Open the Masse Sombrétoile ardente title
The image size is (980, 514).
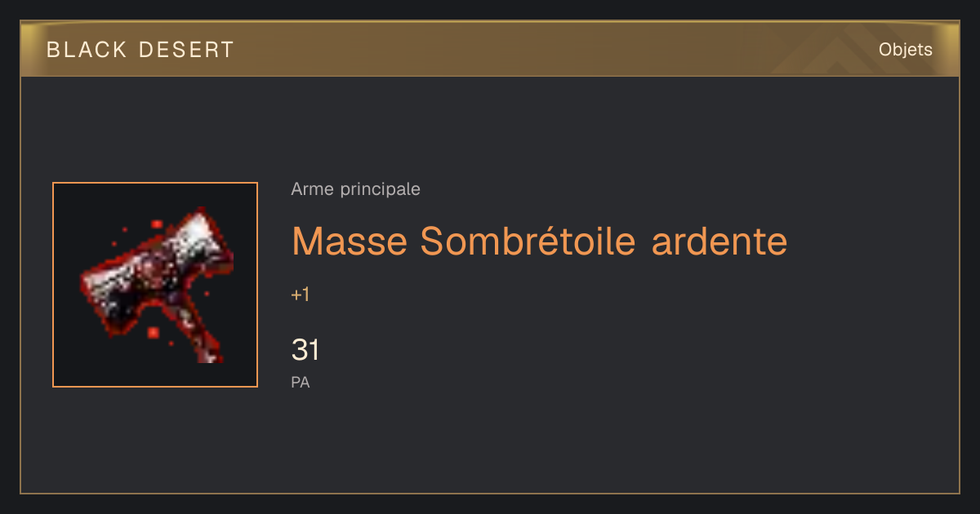click(x=539, y=241)
